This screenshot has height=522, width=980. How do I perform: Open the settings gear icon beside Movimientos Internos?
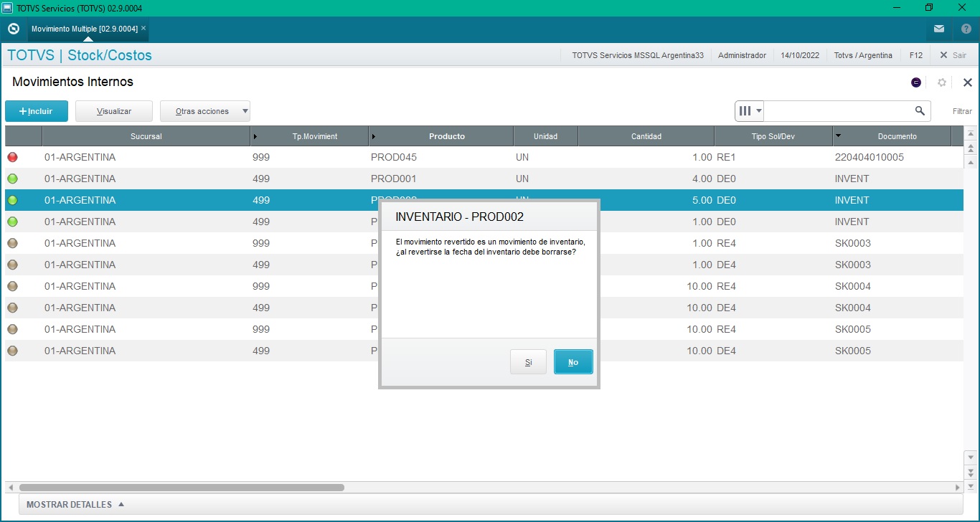click(x=942, y=82)
